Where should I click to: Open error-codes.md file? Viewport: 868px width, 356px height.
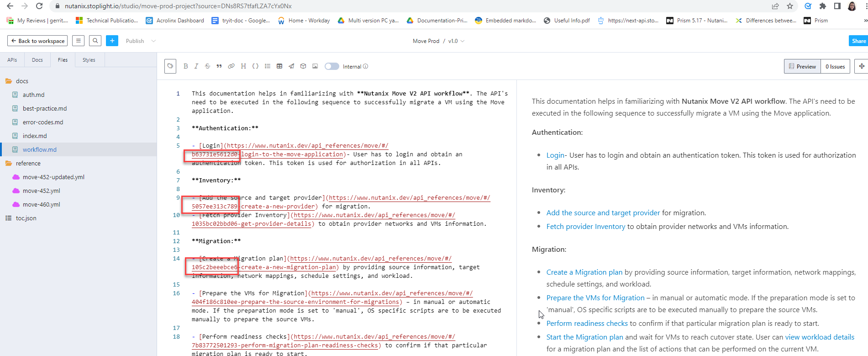click(x=43, y=122)
